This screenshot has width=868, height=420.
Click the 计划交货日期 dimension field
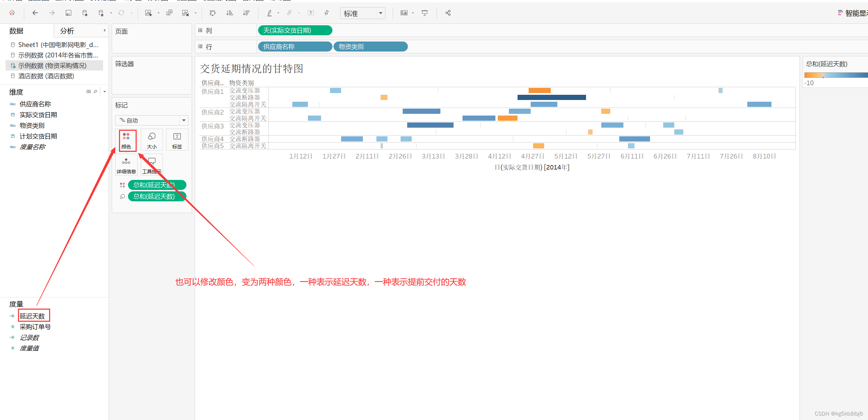pos(38,136)
